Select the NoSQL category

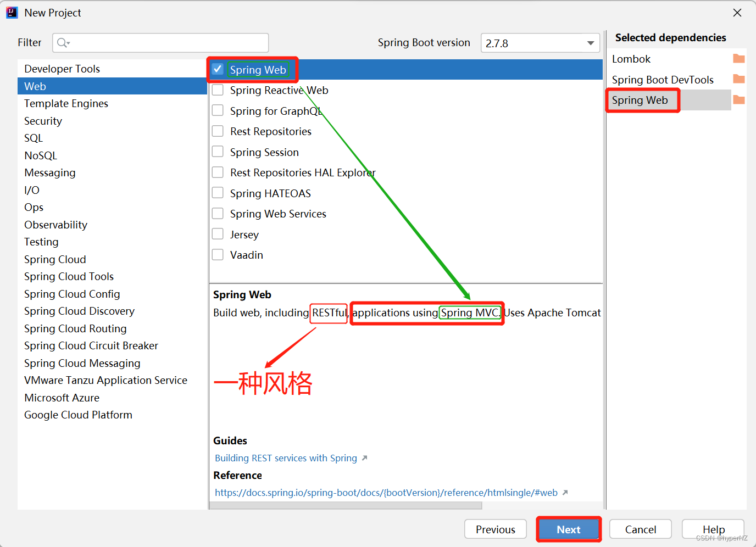(112, 155)
